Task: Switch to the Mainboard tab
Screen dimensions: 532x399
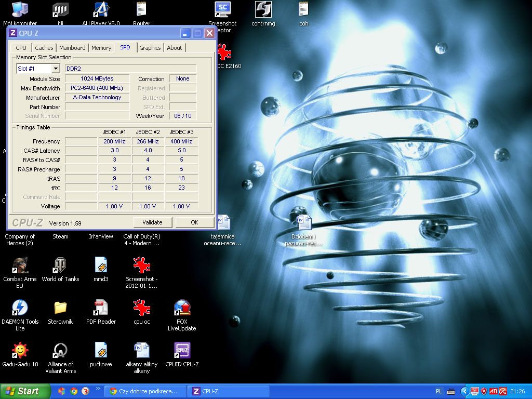Action: (72, 48)
